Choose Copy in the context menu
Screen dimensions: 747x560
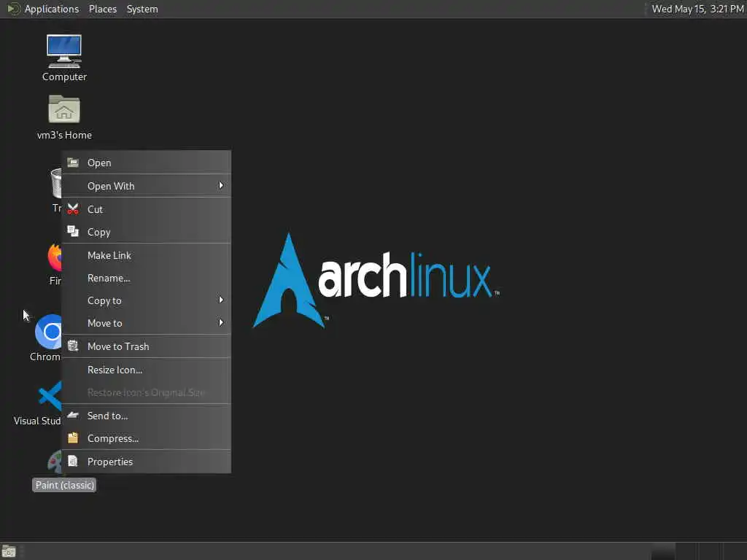146,232
